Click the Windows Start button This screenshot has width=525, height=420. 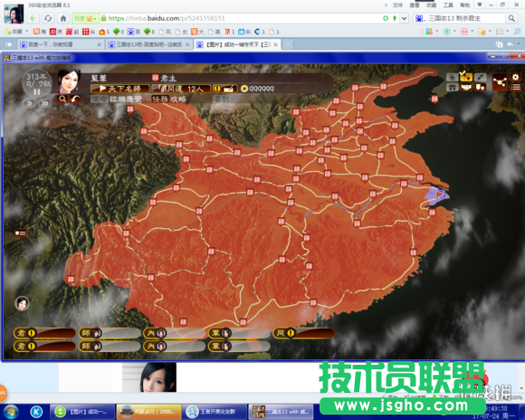click(x=10, y=412)
